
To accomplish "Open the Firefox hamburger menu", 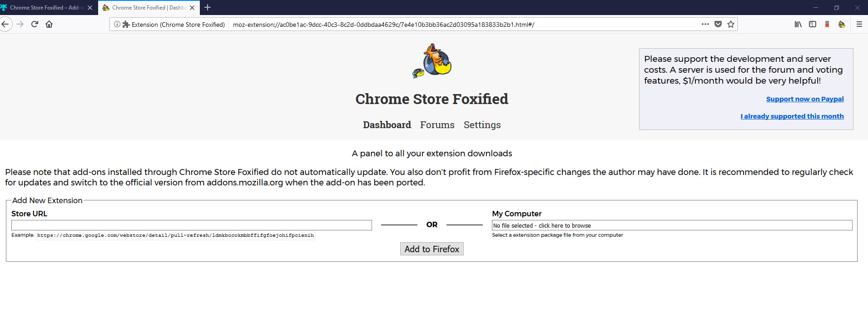I will 859,24.
